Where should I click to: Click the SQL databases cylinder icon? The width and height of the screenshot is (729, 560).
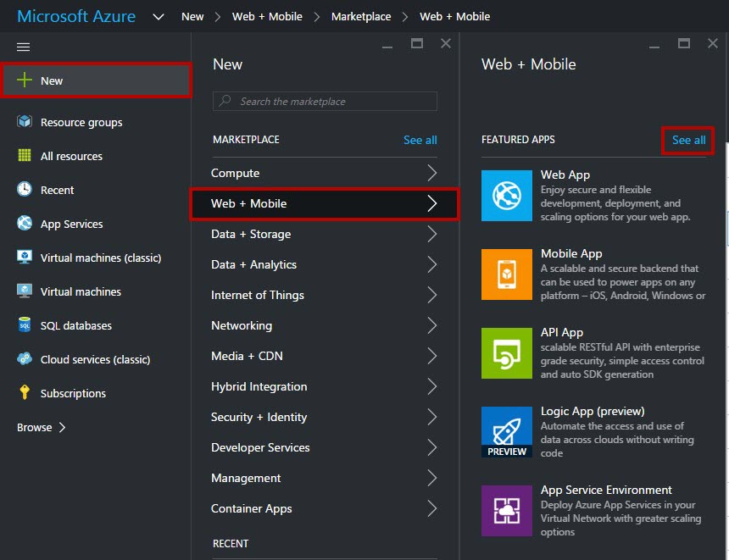click(25, 324)
